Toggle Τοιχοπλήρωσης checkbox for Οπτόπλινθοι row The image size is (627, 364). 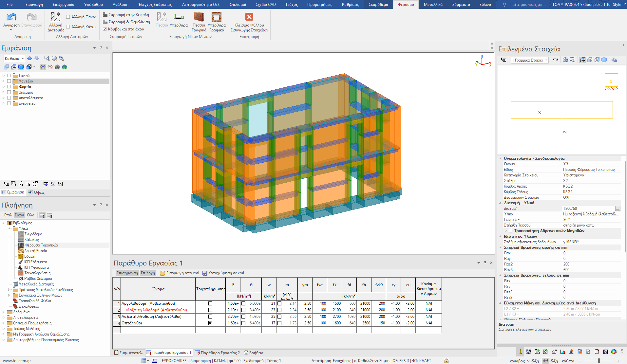click(210, 323)
